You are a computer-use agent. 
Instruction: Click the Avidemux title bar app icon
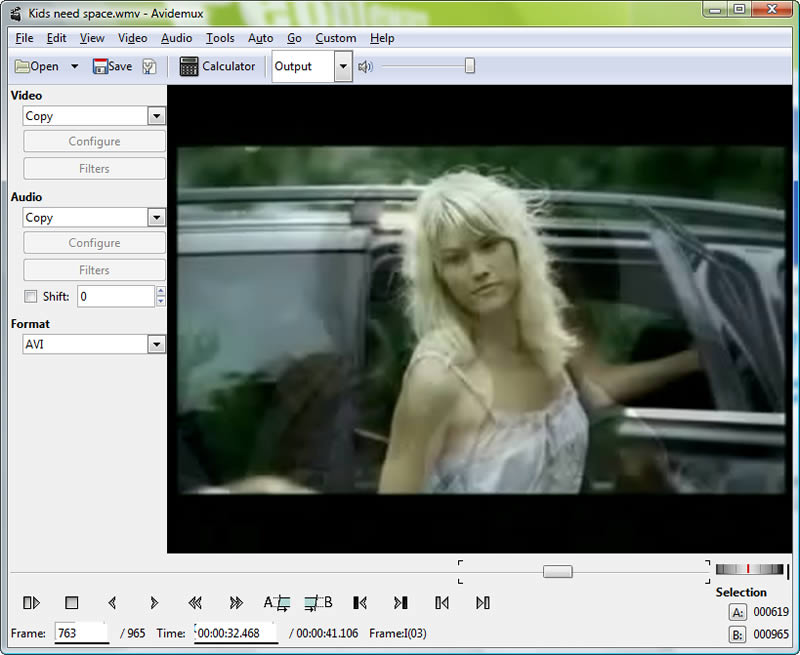click(x=16, y=13)
